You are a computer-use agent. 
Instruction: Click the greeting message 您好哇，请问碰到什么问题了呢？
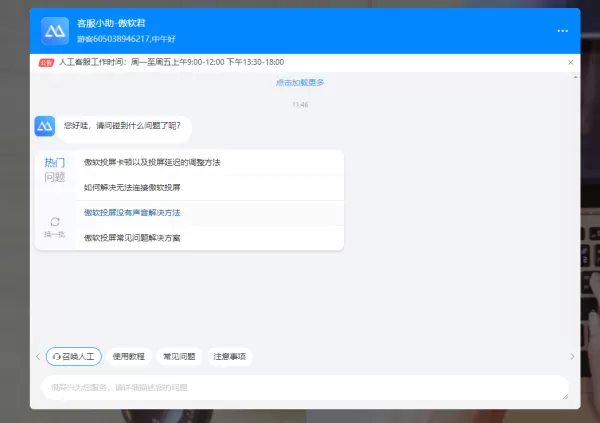pos(122,126)
